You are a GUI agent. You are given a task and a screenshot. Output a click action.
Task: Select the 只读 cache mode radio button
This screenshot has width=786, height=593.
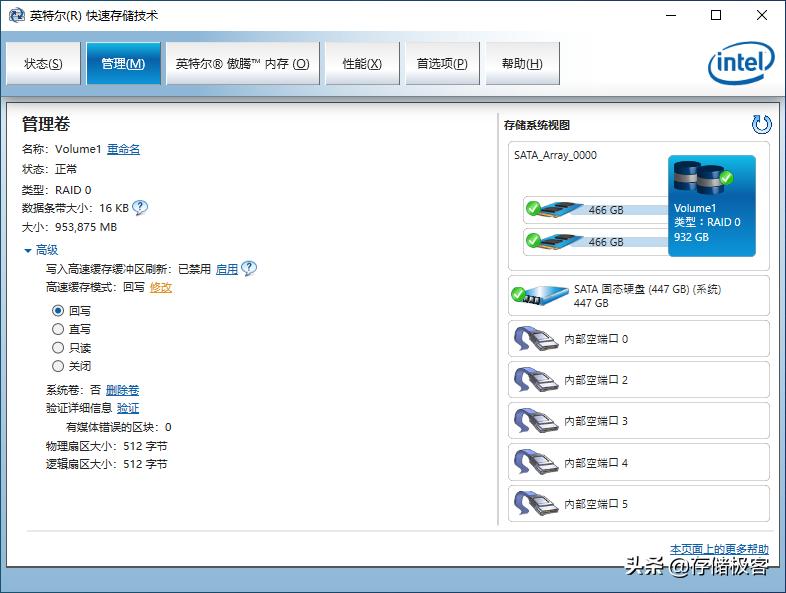[58, 348]
